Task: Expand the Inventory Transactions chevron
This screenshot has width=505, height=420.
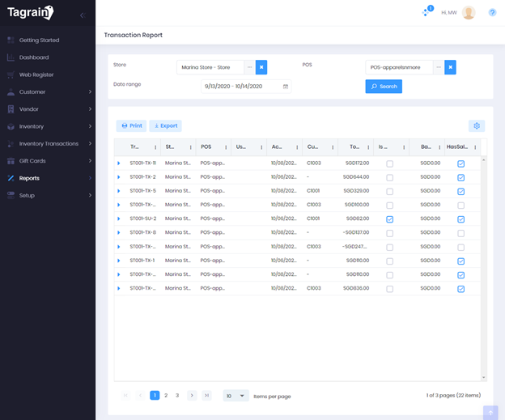Action: click(90, 144)
